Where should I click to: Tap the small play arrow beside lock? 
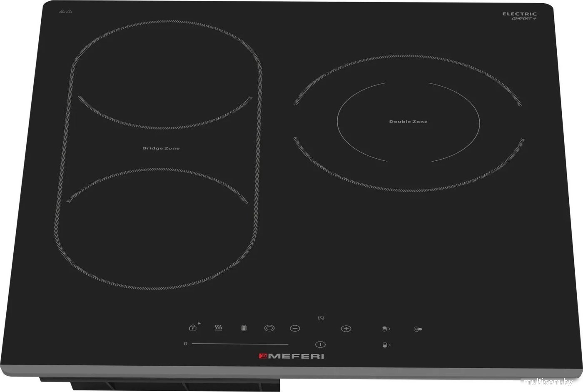[199, 323]
